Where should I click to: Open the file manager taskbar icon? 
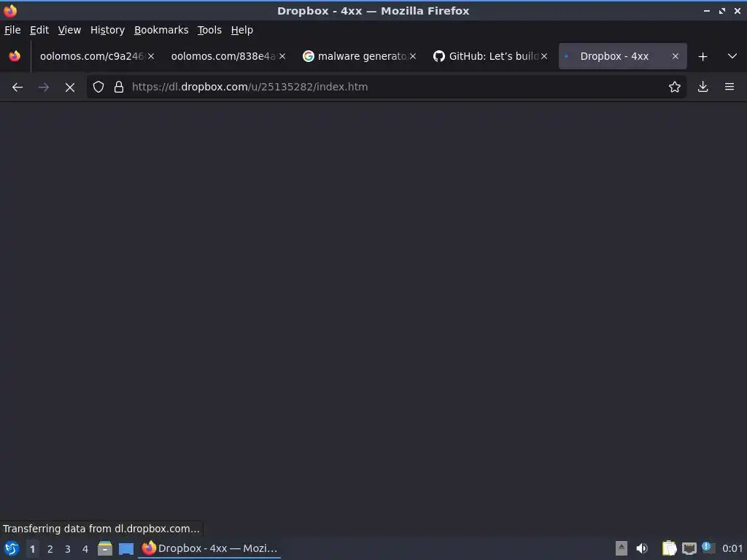[105, 548]
